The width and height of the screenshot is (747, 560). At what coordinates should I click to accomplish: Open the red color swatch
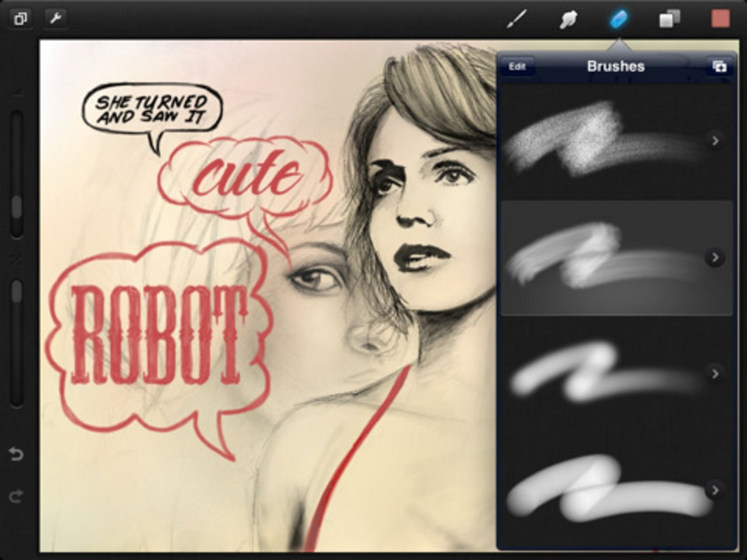click(719, 19)
